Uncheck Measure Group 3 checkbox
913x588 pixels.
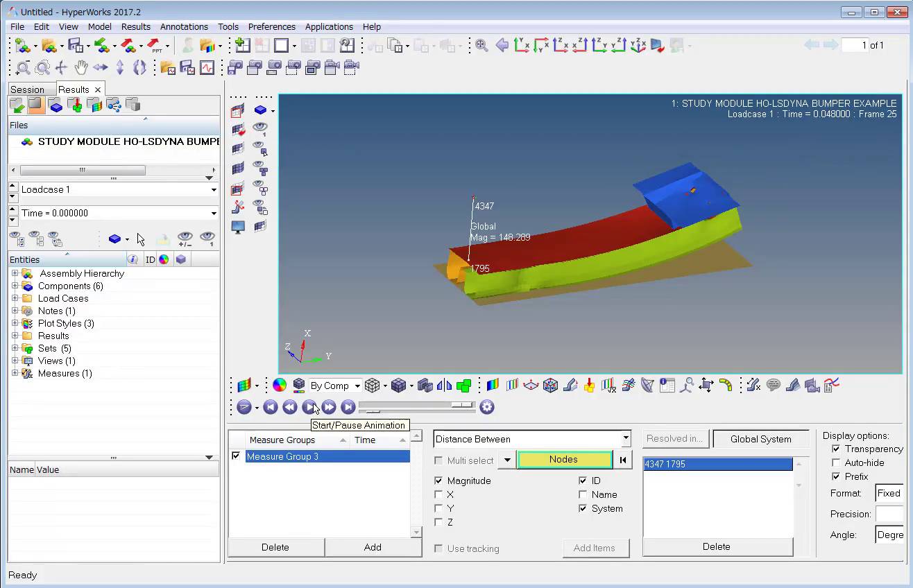click(236, 456)
